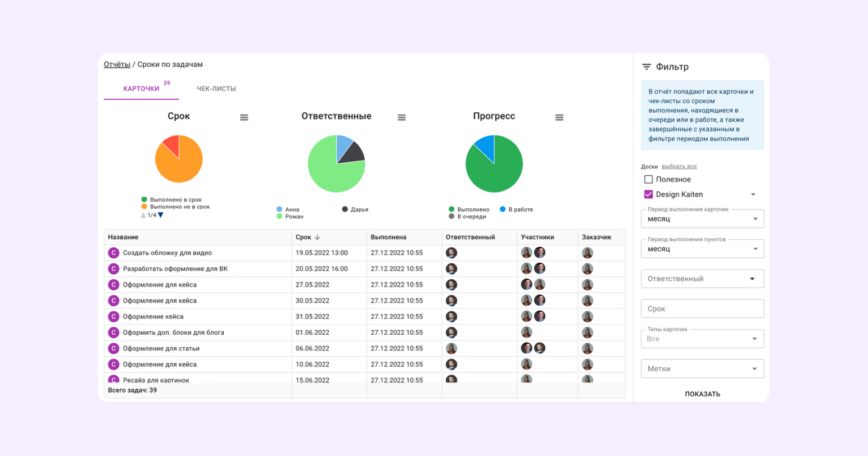Open the Ответственный filter dropdown
The width and height of the screenshot is (868, 456).
click(x=703, y=279)
